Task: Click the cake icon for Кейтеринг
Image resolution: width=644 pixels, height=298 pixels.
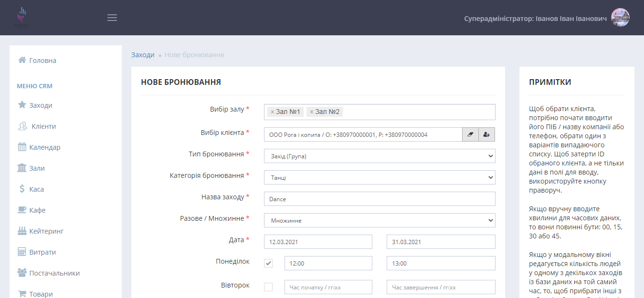Action: pos(22,231)
